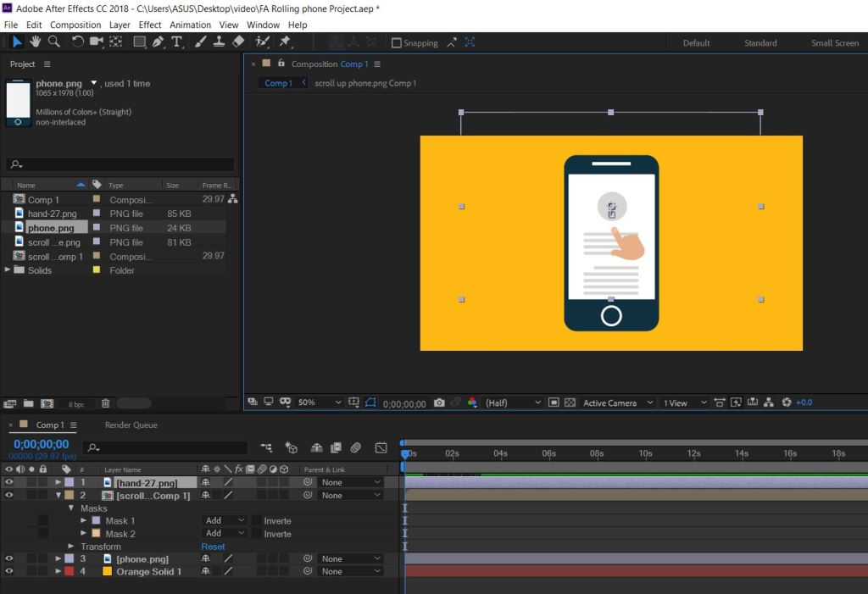This screenshot has height=594, width=868.
Task: Select the Zoom tool in toolbar
Action: (x=53, y=42)
